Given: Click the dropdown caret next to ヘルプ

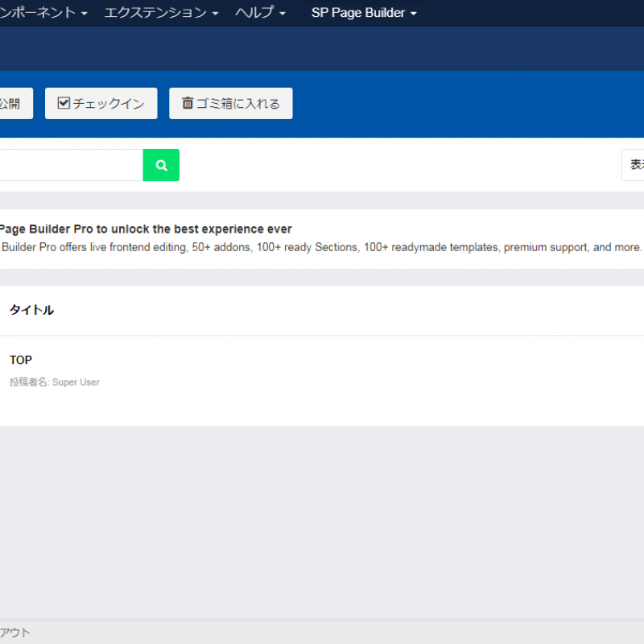Looking at the screenshot, I should pyautogui.click(x=283, y=14).
